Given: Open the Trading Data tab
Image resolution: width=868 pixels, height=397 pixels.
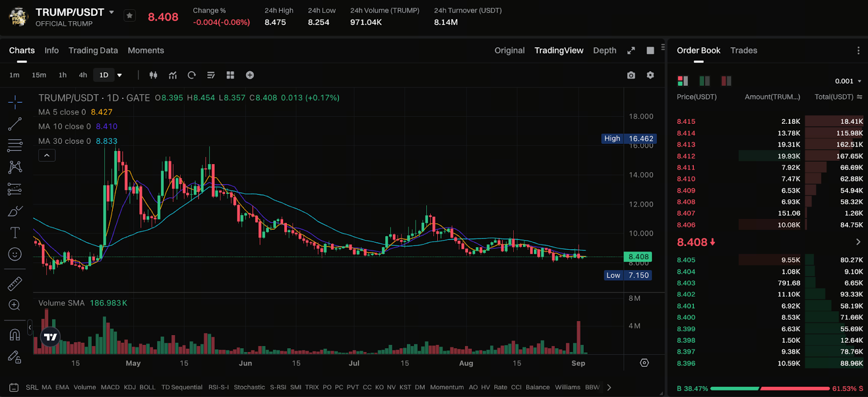Looking at the screenshot, I should 93,51.
